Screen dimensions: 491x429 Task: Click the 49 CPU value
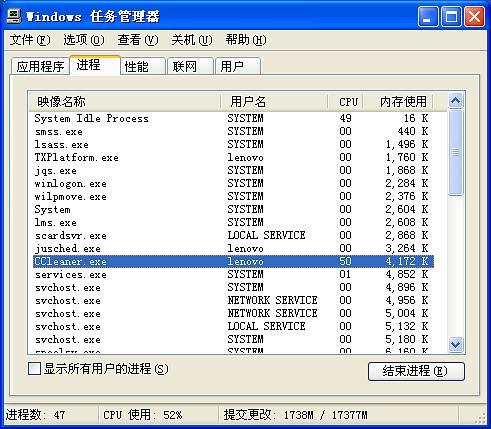346,118
